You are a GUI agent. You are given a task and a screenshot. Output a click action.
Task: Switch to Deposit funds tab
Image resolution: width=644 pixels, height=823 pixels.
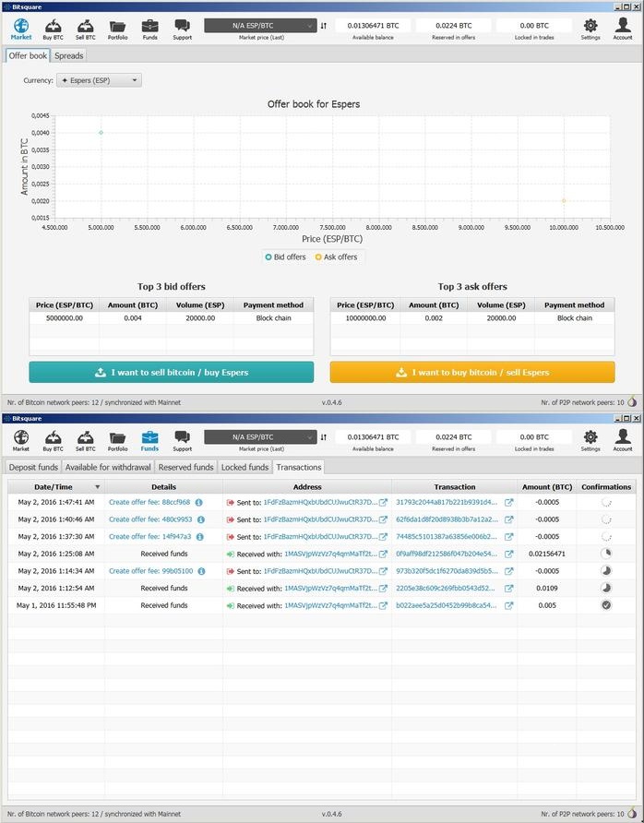(33, 467)
